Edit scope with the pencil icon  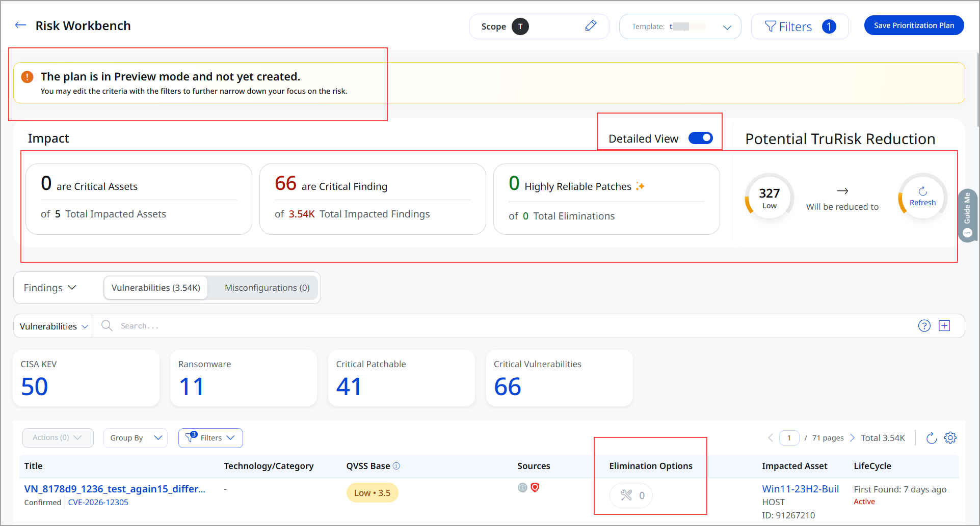click(x=591, y=25)
